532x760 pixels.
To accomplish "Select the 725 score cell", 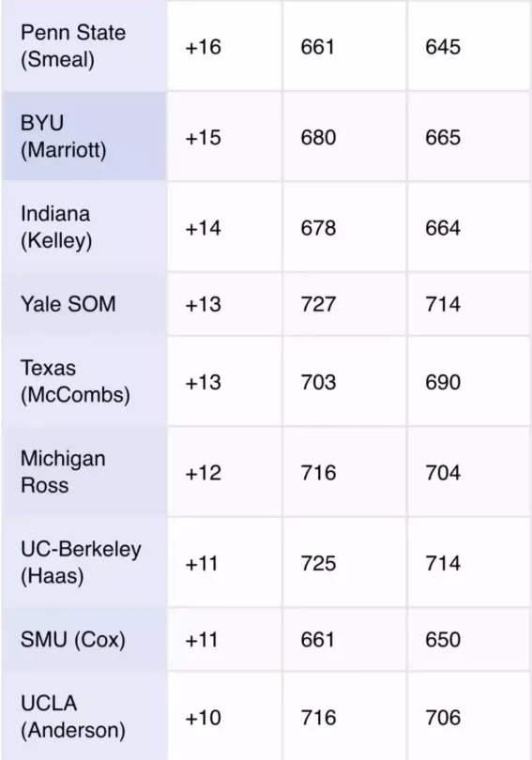I will point(344,562).
